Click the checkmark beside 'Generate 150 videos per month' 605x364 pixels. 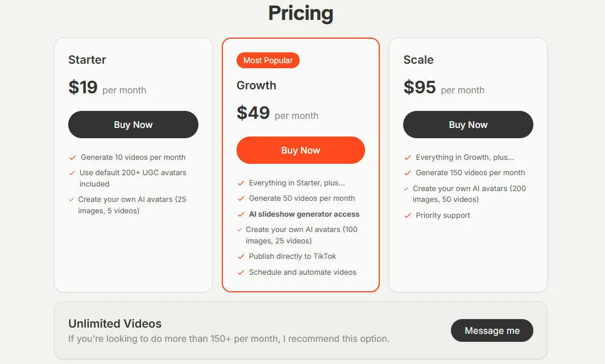coord(407,172)
